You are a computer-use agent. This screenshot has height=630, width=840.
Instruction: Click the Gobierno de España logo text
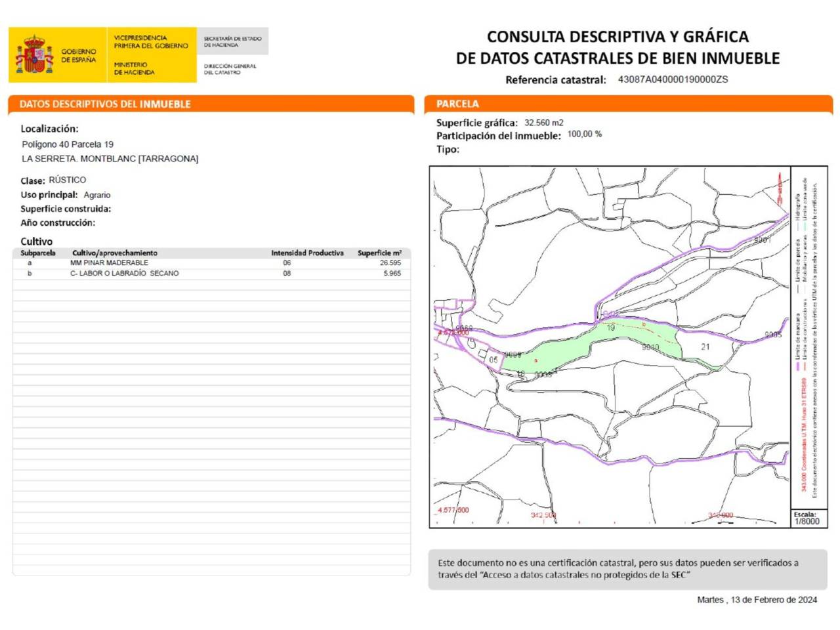point(79,55)
